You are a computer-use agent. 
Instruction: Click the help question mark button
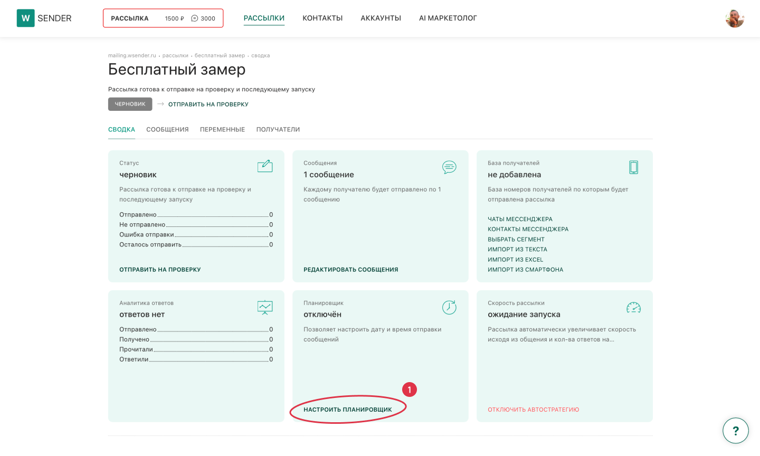point(735,430)
